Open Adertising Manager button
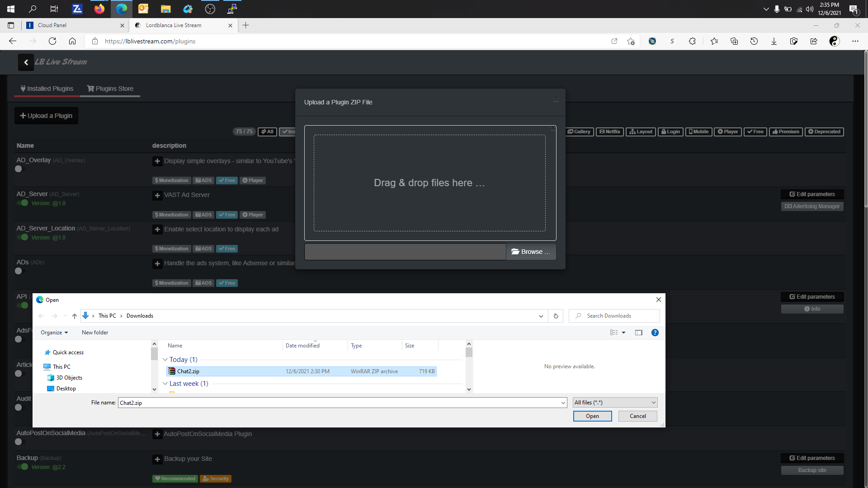The width and height of the screenshot is (868, 488). pos(812,206)
